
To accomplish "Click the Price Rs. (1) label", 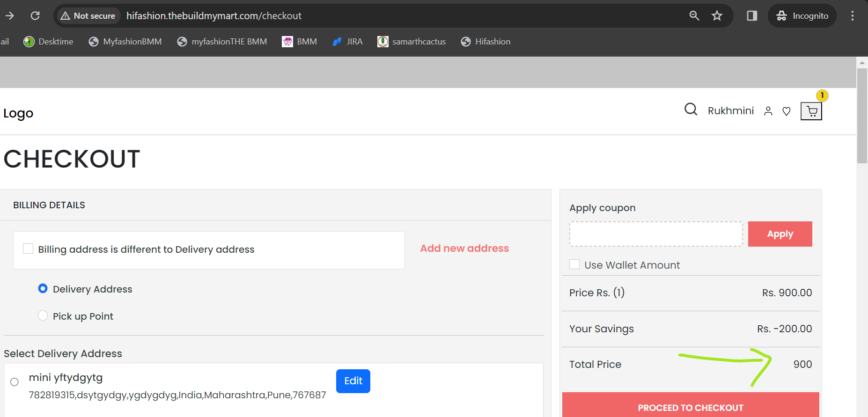I will point(597,293).
